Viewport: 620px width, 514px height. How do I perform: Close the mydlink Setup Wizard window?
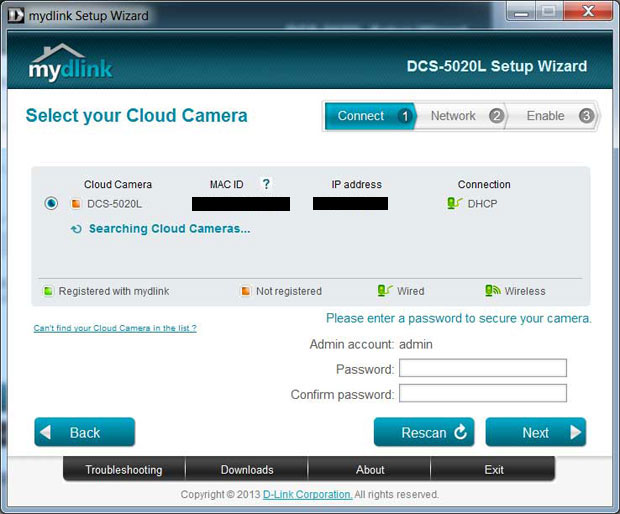point(588,11)
